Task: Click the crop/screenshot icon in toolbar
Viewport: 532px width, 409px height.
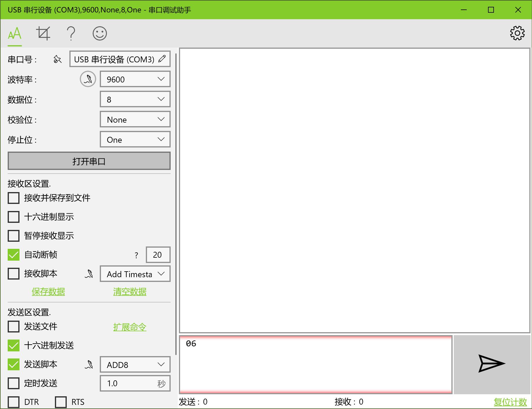Action: coord(43,33)
